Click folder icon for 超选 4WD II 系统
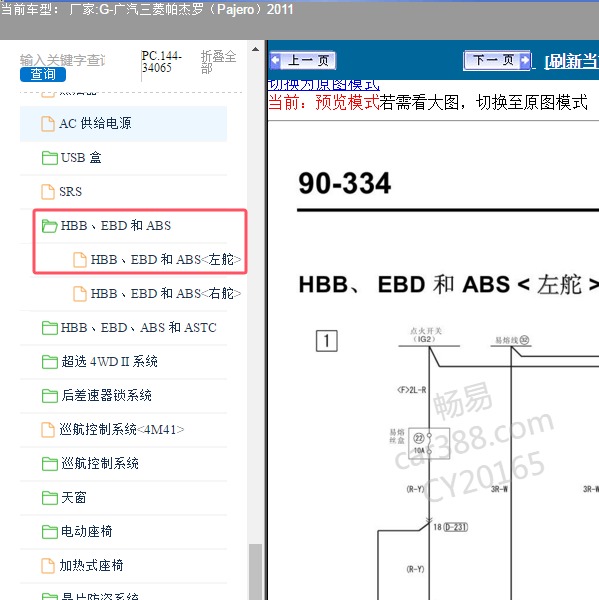This screenshot has width=599, height=600. click(50, 362)
